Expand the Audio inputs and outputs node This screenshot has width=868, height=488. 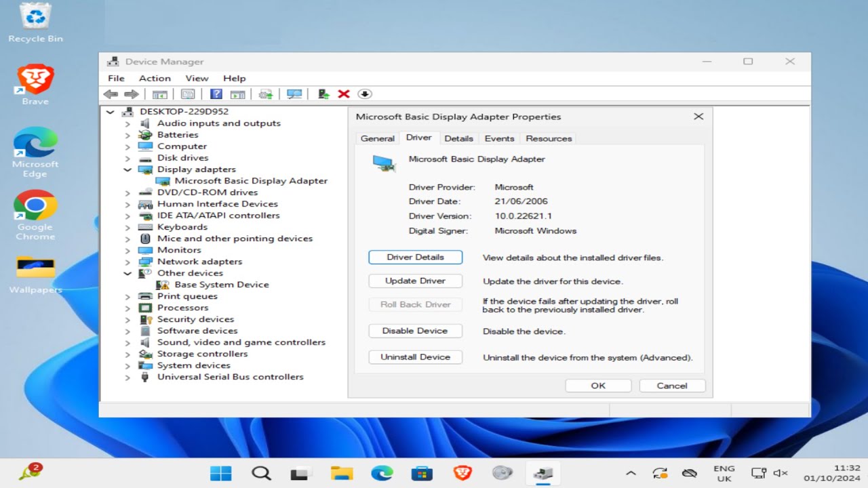click(127, 123)
